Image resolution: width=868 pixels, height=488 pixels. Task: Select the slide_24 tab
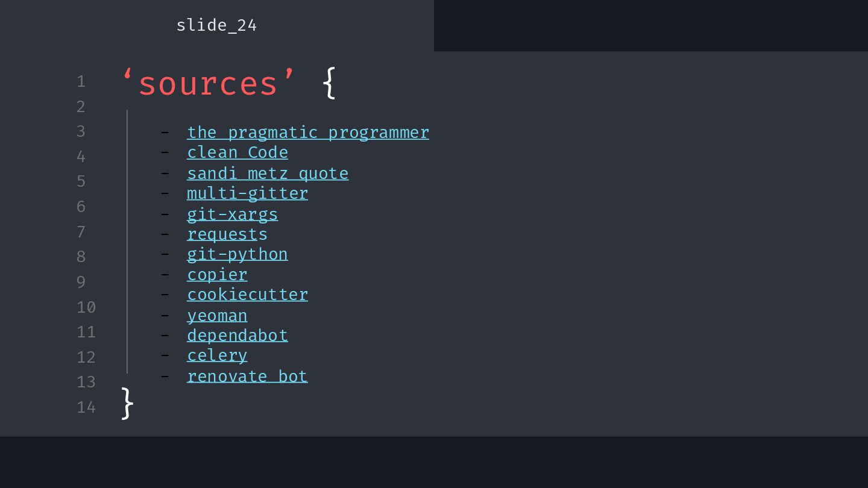pos(217,25)
